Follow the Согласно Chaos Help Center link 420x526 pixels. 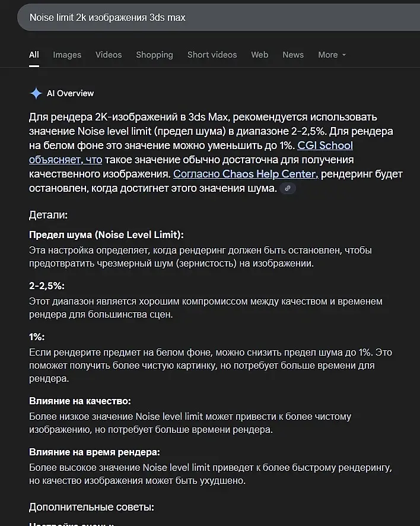[x=246, y=174]
